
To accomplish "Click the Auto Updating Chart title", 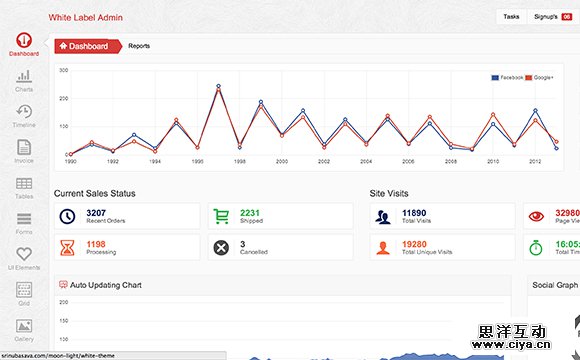I will point(106,285).
